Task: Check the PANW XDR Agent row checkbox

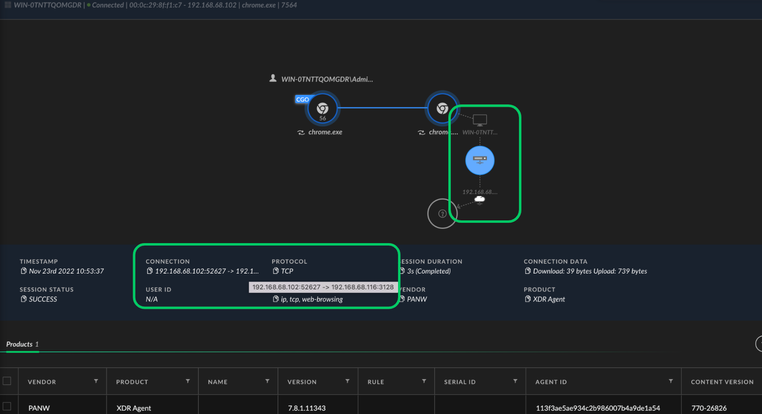Action: [x=8, y=408]
